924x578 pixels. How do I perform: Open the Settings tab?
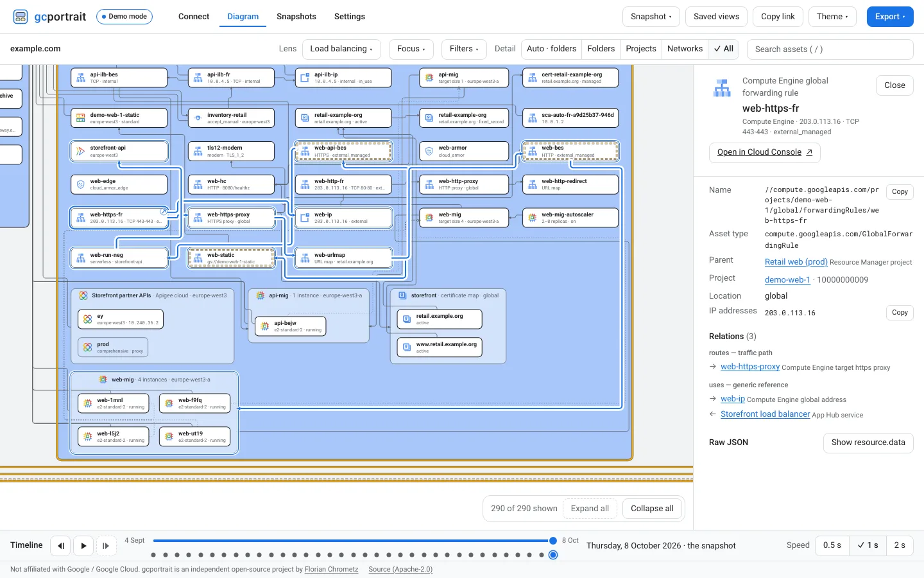(x=350, y=17)
